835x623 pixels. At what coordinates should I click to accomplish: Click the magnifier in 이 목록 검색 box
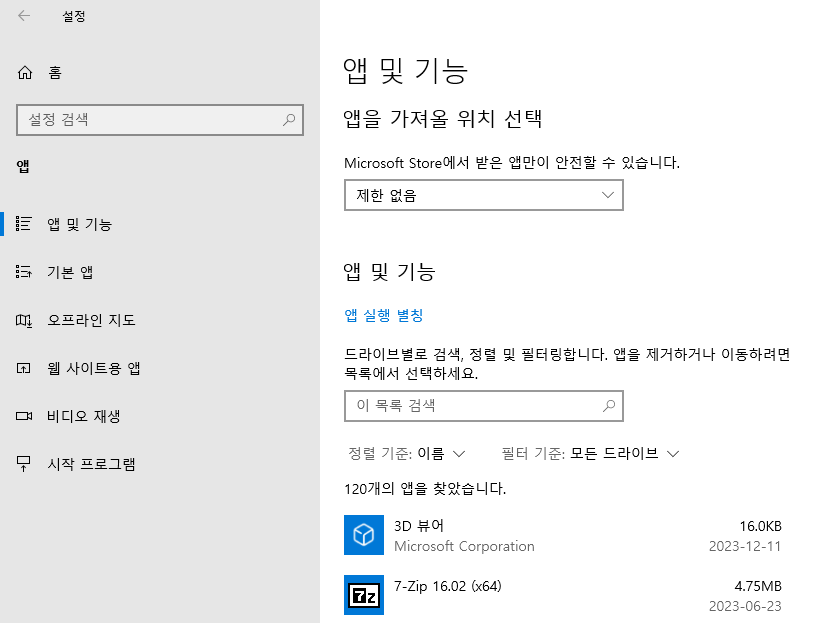click(609, 406)
